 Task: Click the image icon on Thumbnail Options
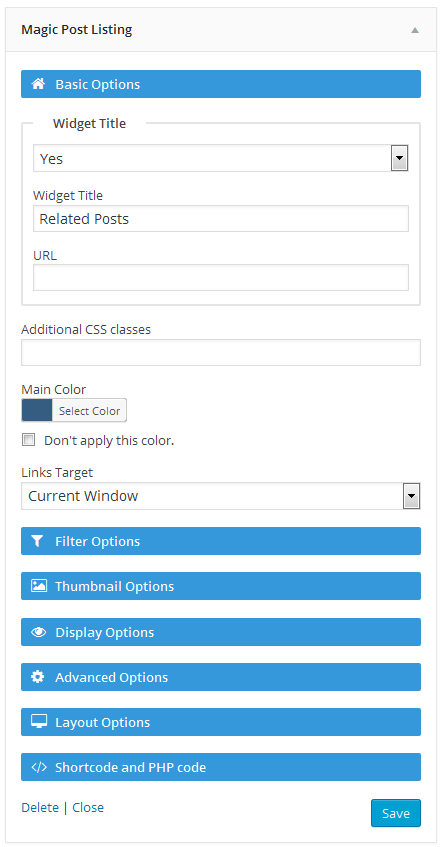click(x=38, y=586)
